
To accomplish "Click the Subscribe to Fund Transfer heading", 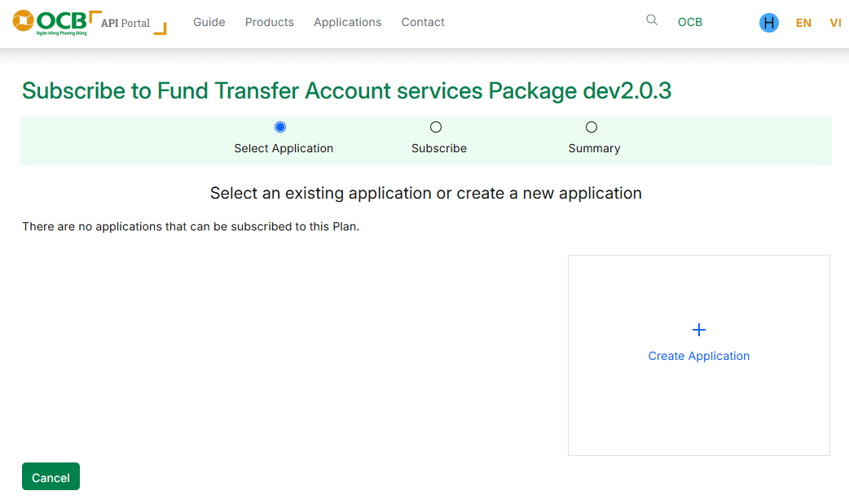I will (x=346, y=90).
